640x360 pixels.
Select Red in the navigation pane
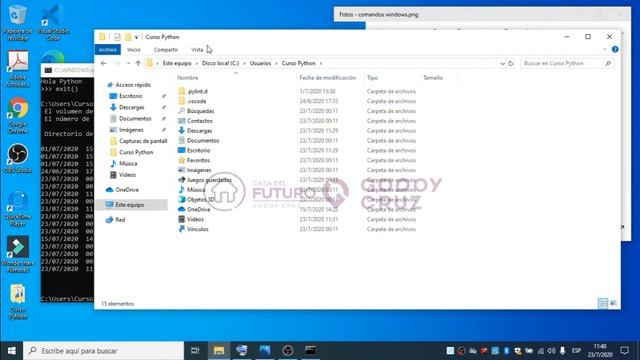[120, 220]
